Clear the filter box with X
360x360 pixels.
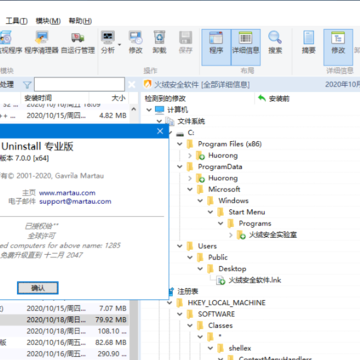coord(132,85)
